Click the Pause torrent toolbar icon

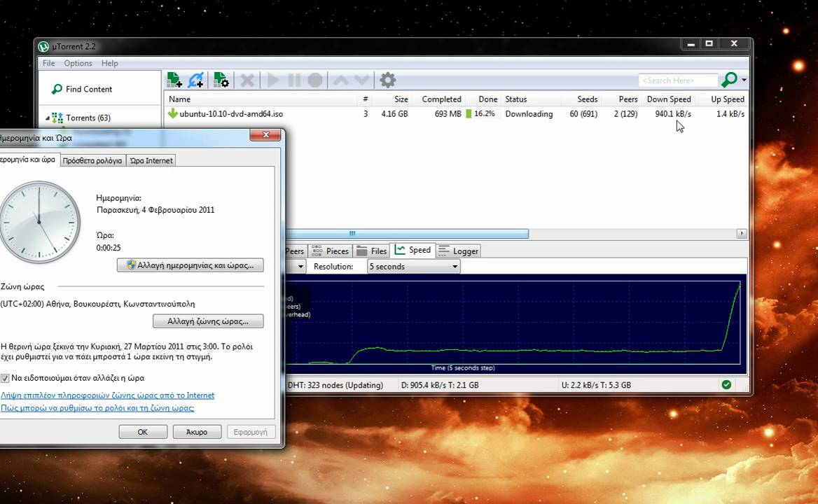[294, 80]
